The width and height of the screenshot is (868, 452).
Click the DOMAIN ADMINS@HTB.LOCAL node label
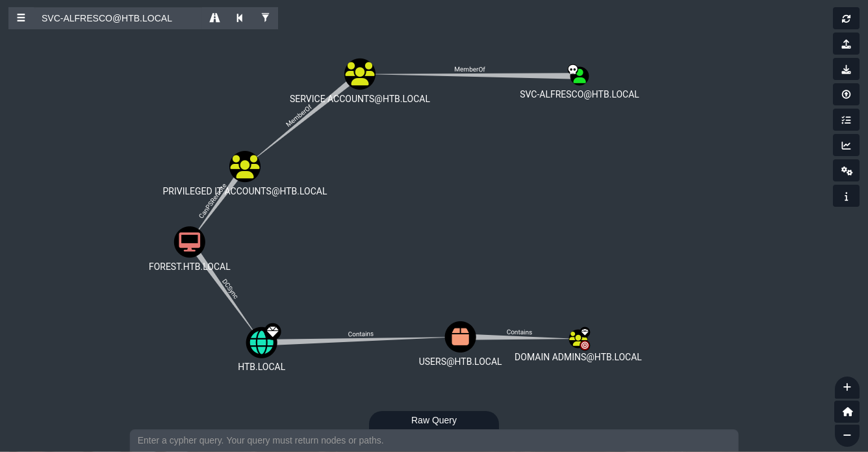[578, 357]
